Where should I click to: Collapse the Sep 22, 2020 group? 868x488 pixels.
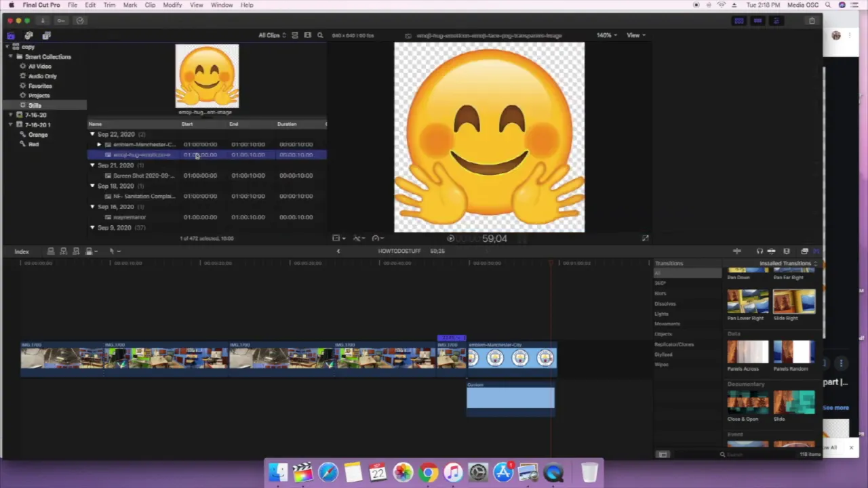click(92, 134)
